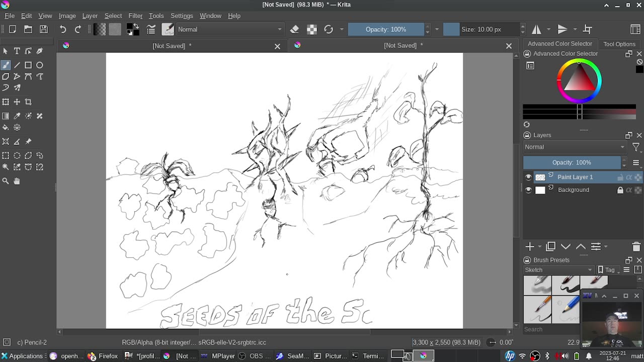This screenshot has height=362, width=644.
Task: Select the Gradient tool
Action: click(6, 116)
